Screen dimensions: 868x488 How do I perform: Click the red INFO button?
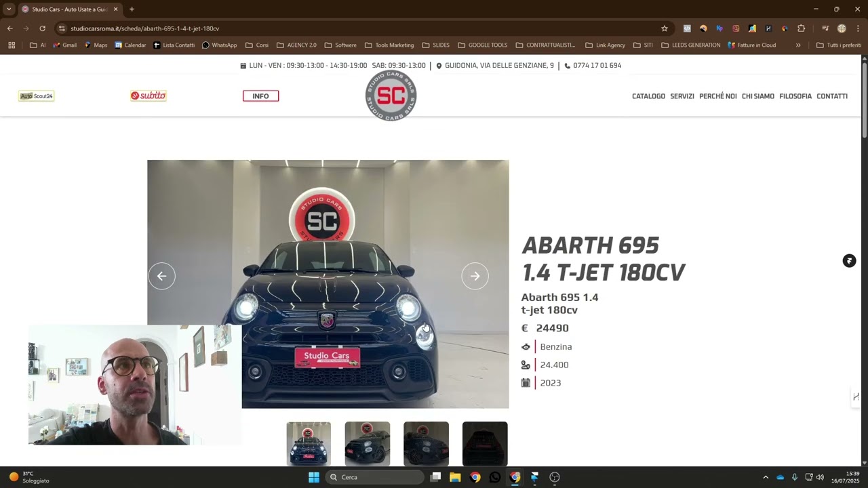pos(260,96)
